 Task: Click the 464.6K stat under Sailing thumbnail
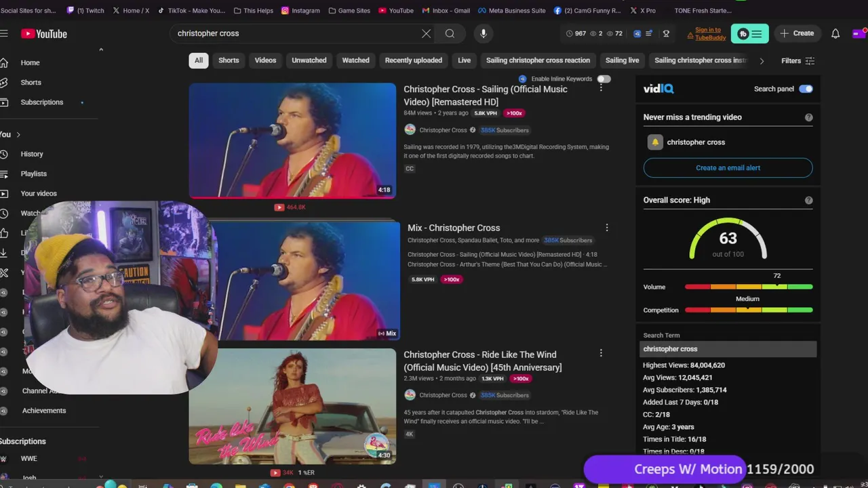(x=290, y=207)
